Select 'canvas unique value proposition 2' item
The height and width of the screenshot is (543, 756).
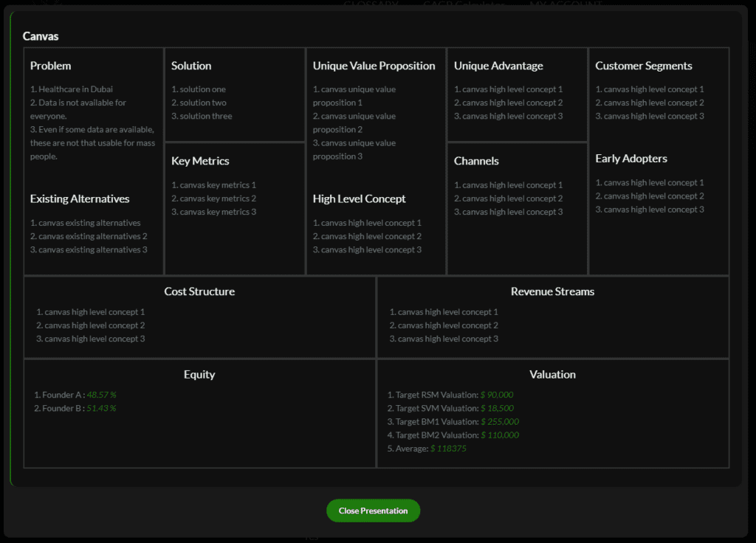(354, 123)
